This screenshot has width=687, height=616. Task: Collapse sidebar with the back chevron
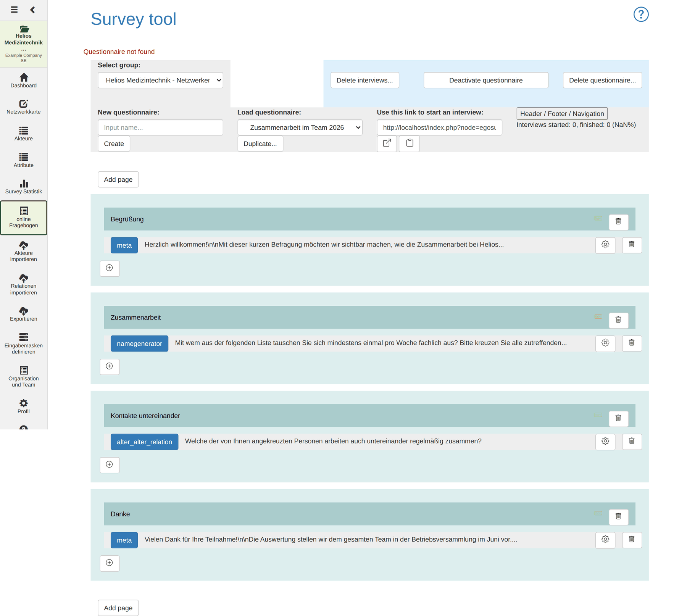tap(33, 10)
